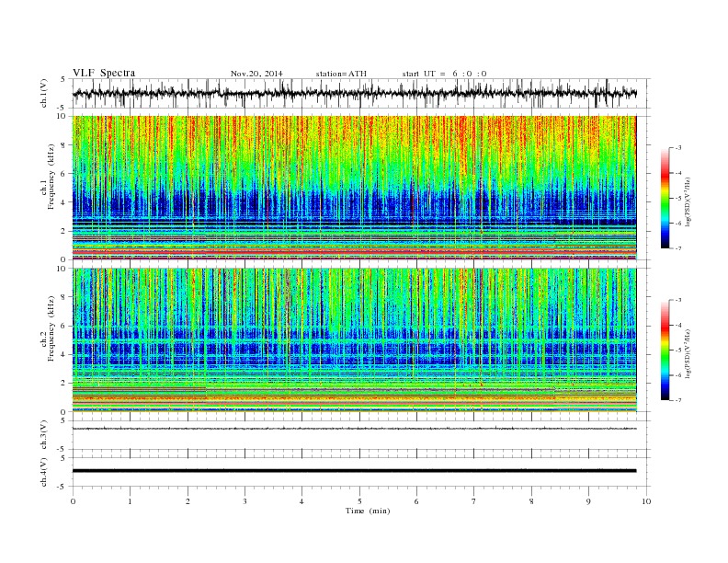The image size is (728, 563).
Task: Click the "-5" tick of the ch.3(V) axis
Action: [63, 449]
